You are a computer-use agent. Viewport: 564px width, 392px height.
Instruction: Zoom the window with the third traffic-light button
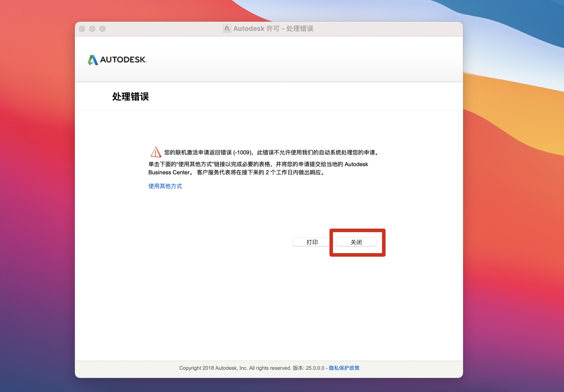(x=102, y=29)
